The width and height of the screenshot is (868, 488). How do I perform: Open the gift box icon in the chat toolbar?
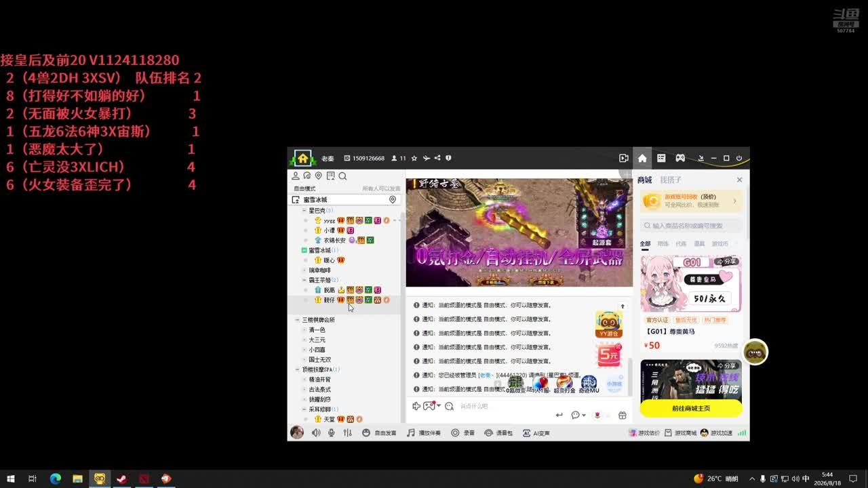coord(622,415)
